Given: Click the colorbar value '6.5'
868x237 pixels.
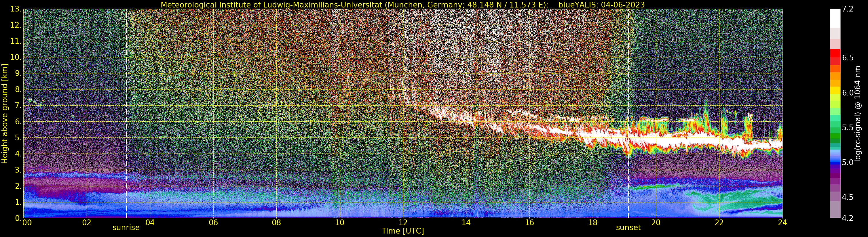Looking at the screenshot, I should click(x=848, y=58).
